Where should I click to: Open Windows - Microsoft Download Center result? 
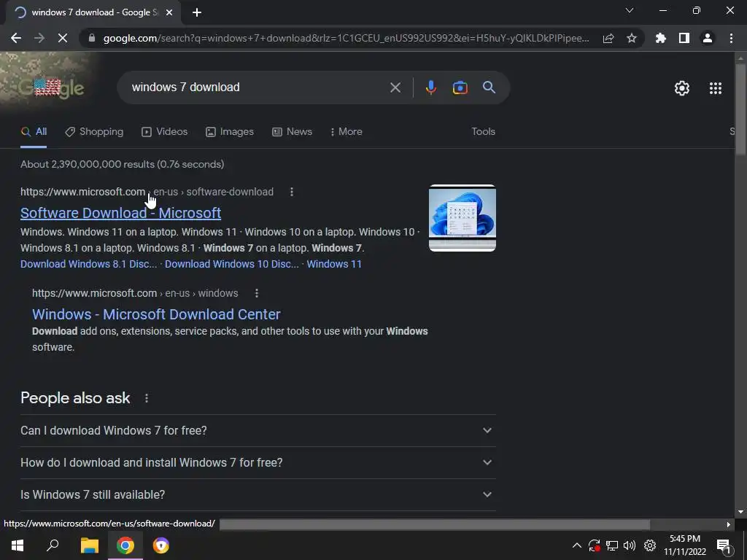[156, 314]
